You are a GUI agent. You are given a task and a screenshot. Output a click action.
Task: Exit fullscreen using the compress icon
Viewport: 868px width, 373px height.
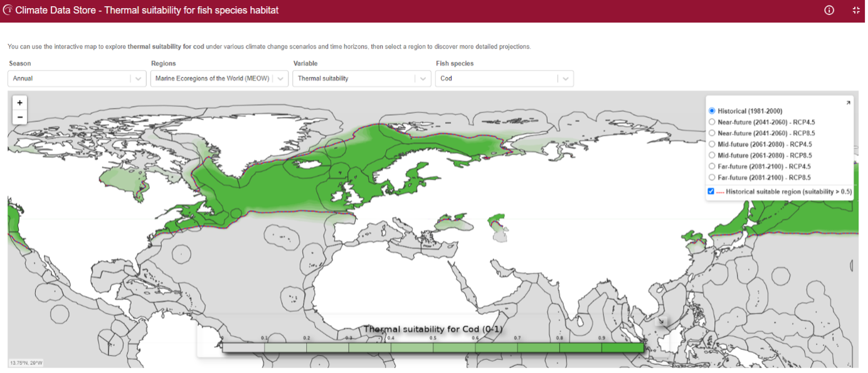click(855, 10)
